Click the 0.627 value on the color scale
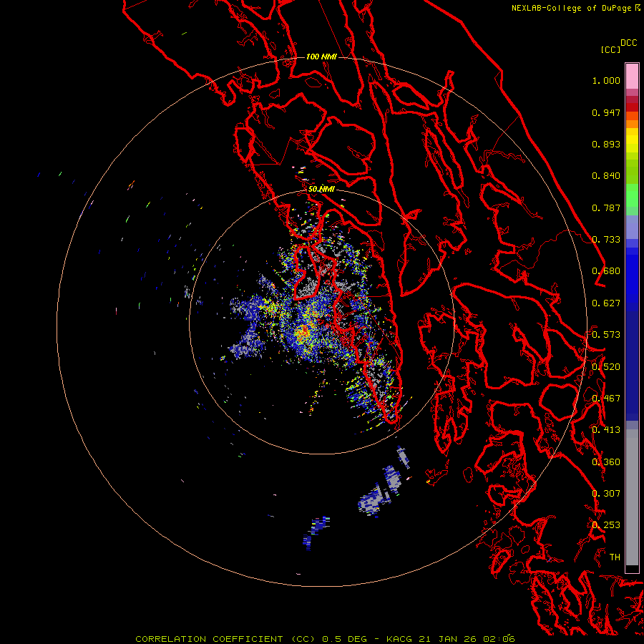644x644 pixels. point(606,303)
